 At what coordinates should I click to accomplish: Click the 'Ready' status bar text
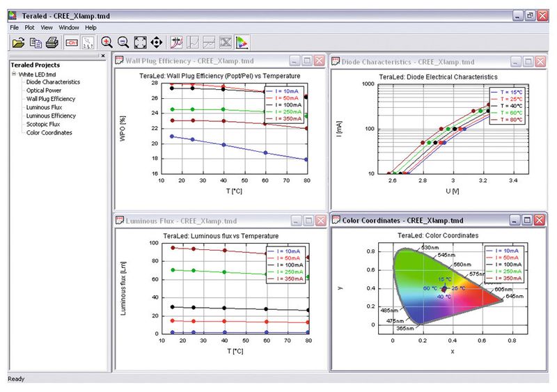(x=16, y=379)
